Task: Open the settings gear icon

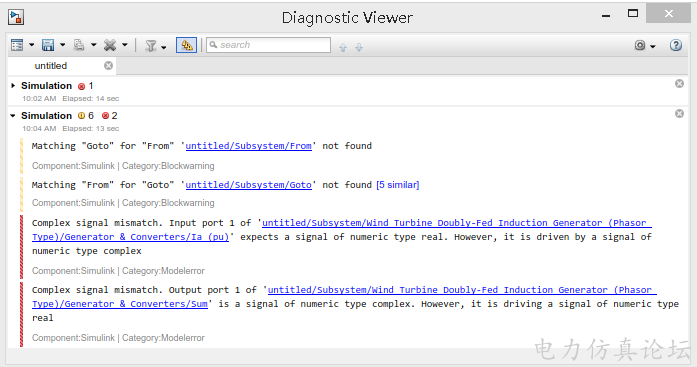Action: [640, 45]
